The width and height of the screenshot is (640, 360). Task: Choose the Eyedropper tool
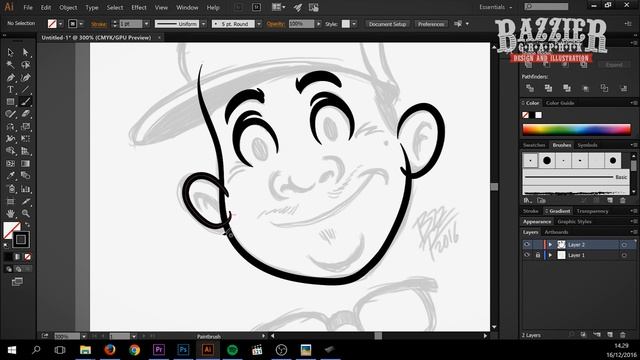pyautogui.click(x=11, y=176)
